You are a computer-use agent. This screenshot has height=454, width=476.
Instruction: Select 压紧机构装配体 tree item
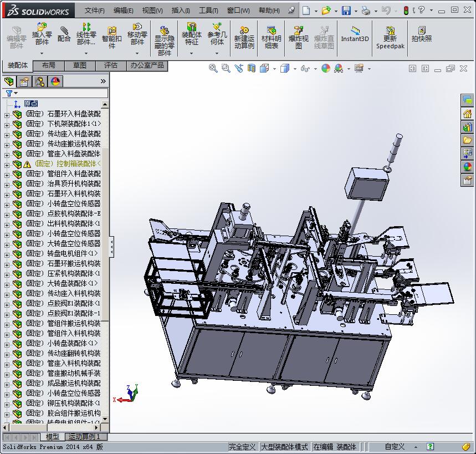pyautogui.click(x=63, y=273)
